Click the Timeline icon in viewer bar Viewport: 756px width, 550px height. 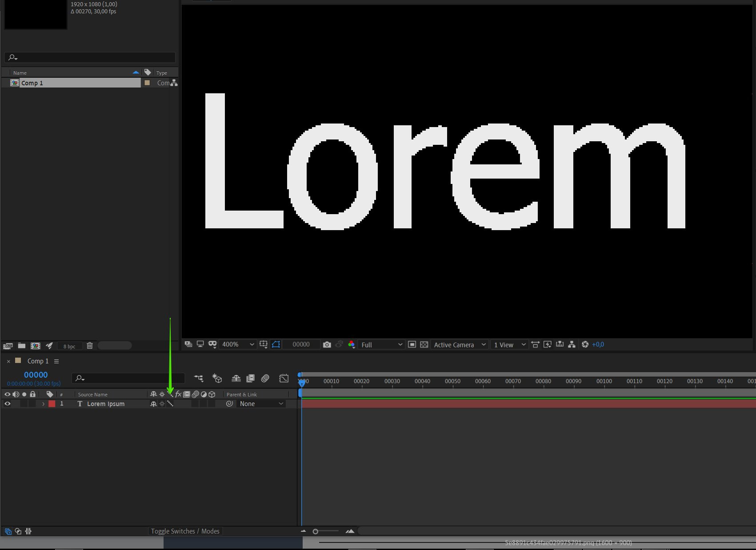[560, 344]
